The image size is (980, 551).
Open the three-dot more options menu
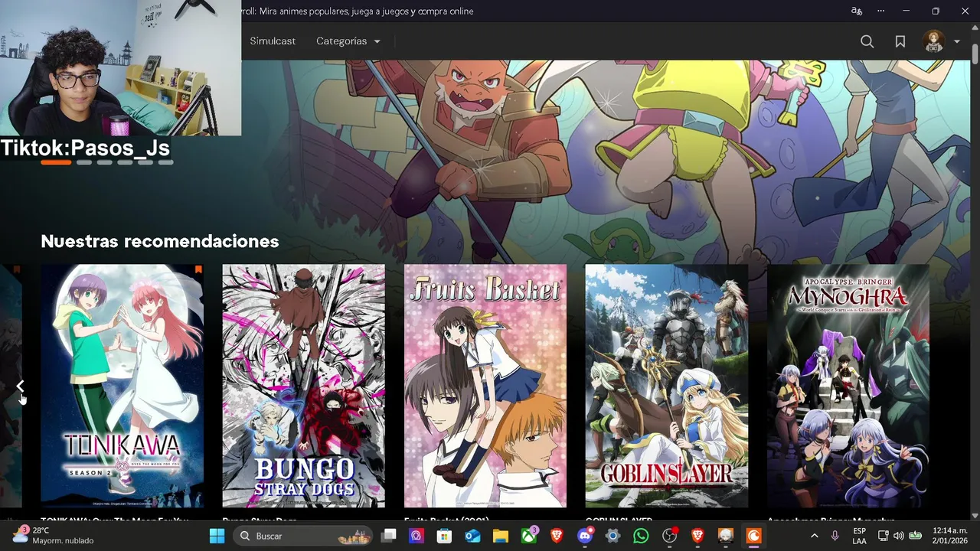(x=881, y=11)
